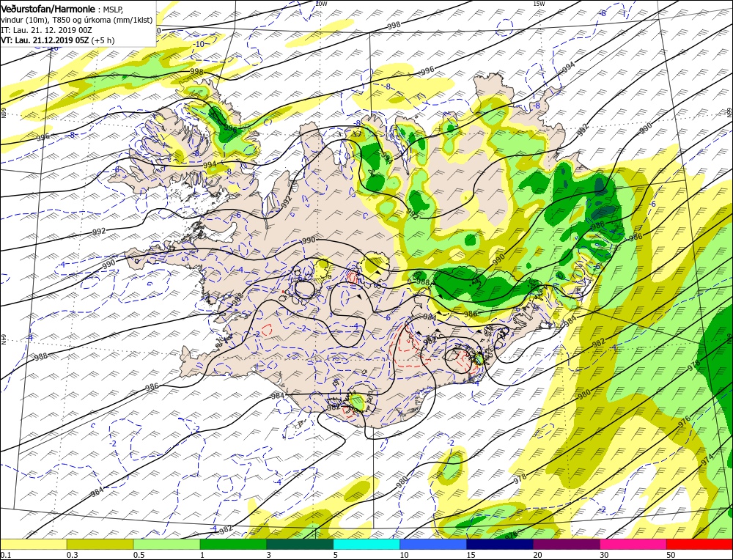Click the valid time "VT: Lau. 21.12.2019 05Z (+5 h)"
The width and height of the screenshot is (733, 560).
click(x=57, y=40)
